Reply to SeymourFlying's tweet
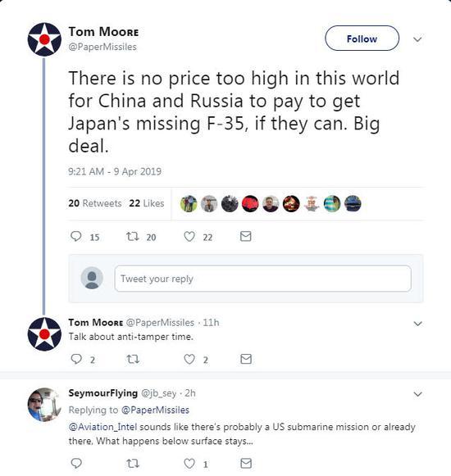Screen dimensions: 451x476 76,463
